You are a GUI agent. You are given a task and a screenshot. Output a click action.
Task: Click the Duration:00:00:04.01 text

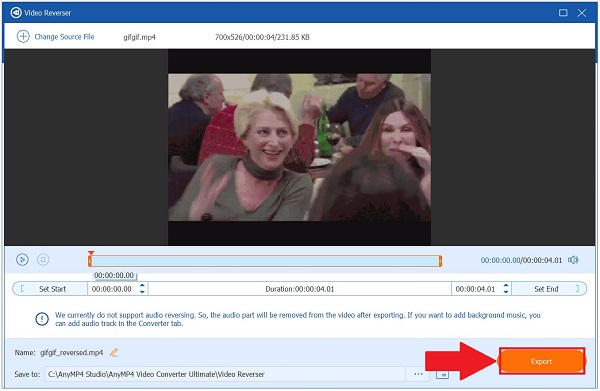(300, 289)
